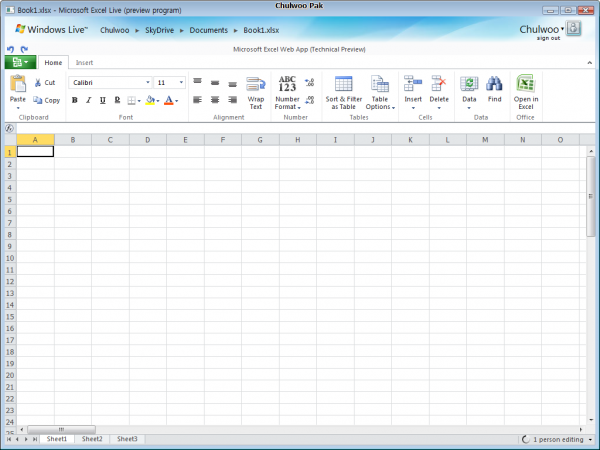Set Top vertical alignment

(x=197, y=82)
